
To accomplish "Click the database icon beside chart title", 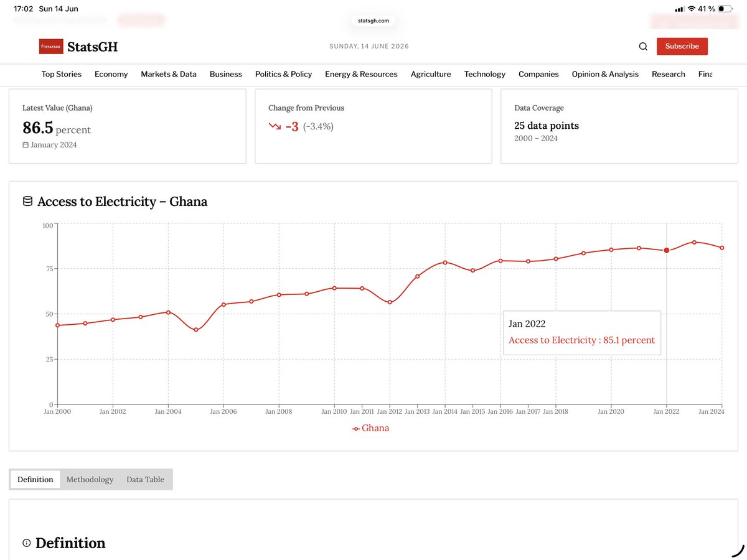I will point(27,201).
